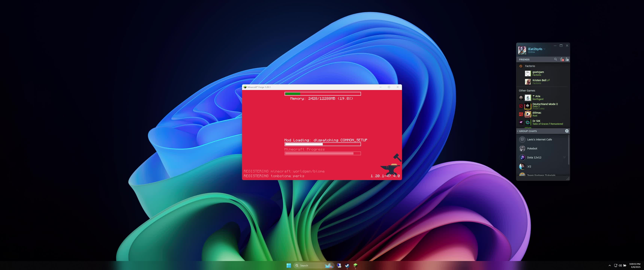Open the volume speaker tray icon
This screenshot has width=644, height=270.
click(620, 265)
